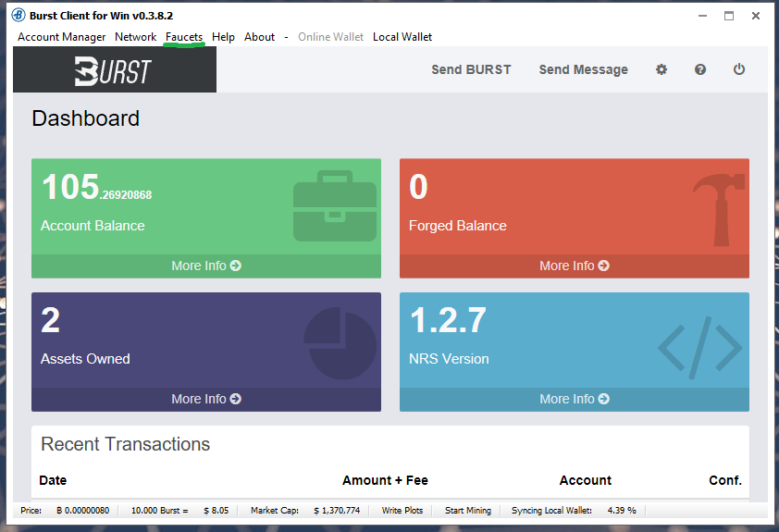
Task: Open More Info for Account Balance
Action: (x=206, y=266)
